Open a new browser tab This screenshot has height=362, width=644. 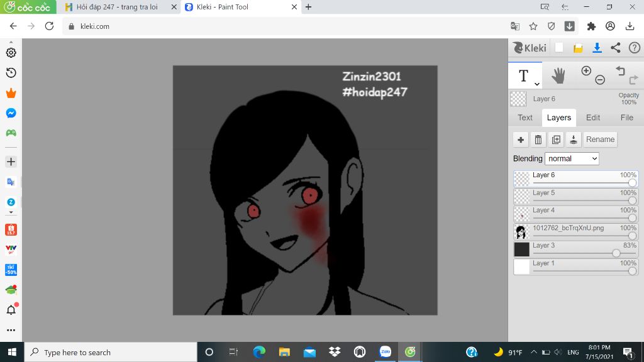308,7
